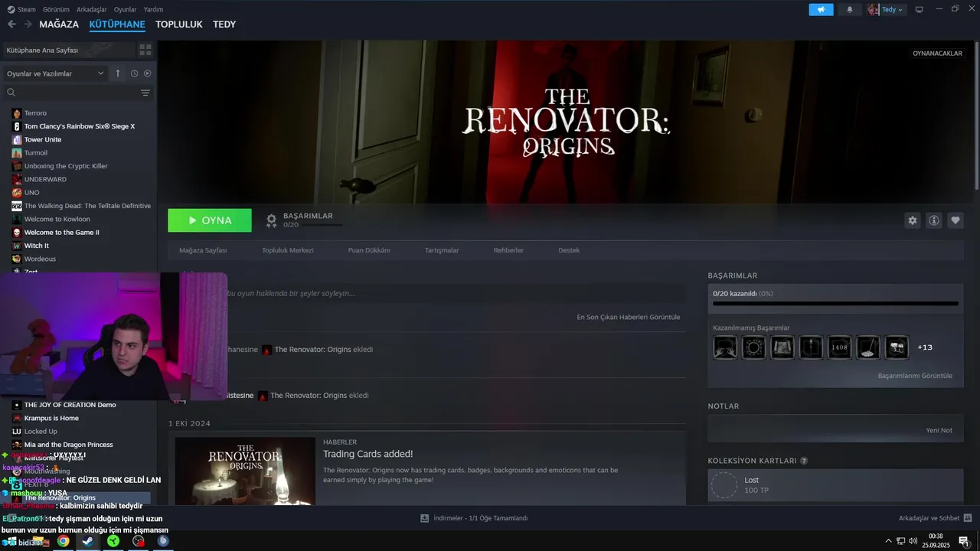Click the OYNANACAKLAR collection tag

coord(937,54)
